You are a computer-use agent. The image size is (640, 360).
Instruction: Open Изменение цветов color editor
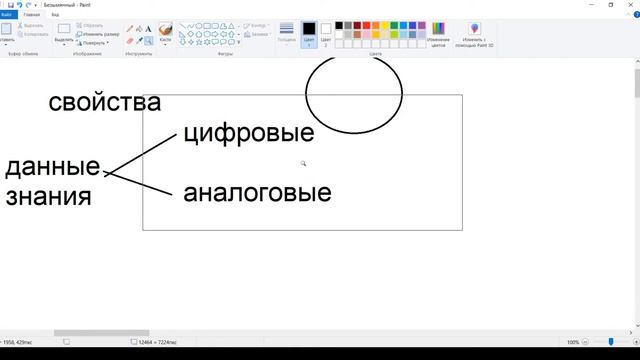tap(438, 35)
